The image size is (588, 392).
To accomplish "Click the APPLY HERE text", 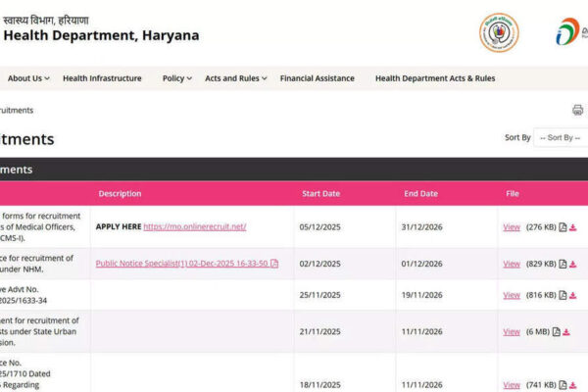I will tap(119, 226).
